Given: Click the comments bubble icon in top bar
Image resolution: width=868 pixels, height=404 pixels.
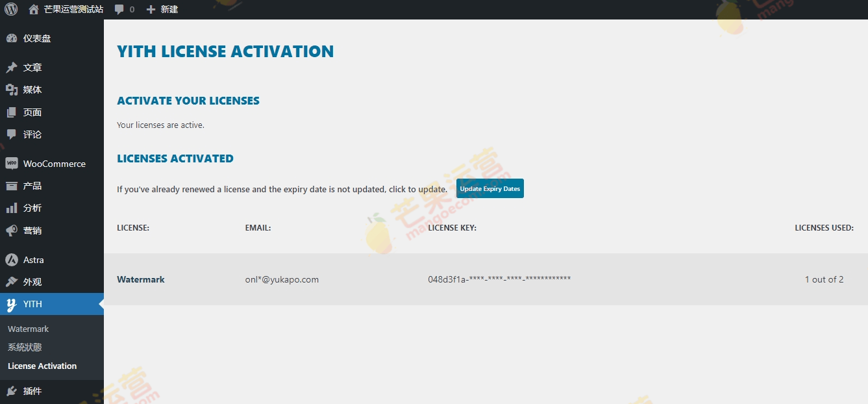Looking at the screenshot, I should [x=119, y=10].
